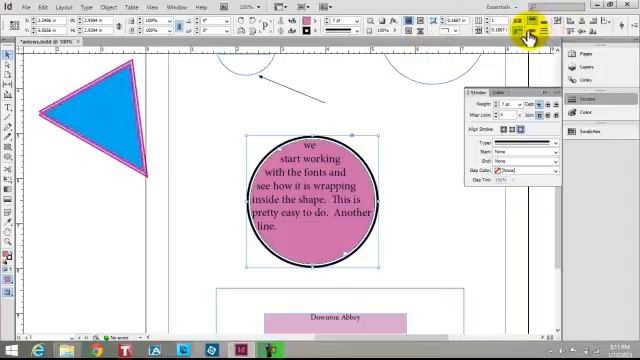The height and width of the screenshot is (360, 640).
Task: Select the Free Transform tool
Action: [7, 179]
